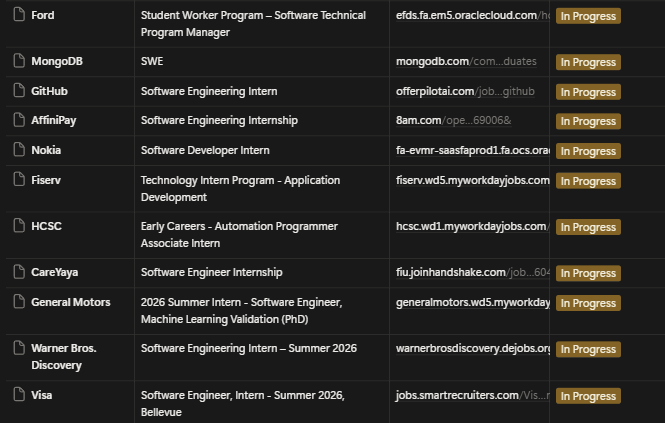Screen dimensions: 665x423
Task: Change Ford's In Progress status tag
Action: pyautogui.click(x=588, y=16)
